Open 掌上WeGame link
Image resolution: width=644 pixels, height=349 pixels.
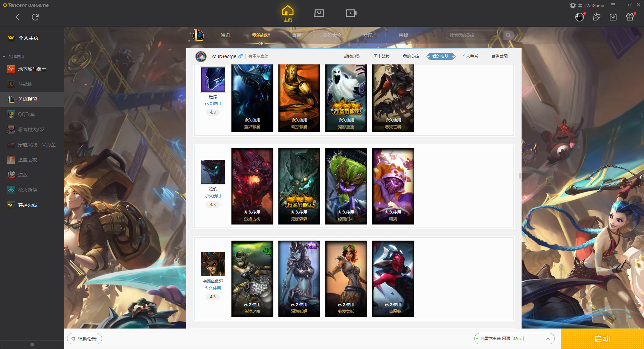(x=587, y=5)
